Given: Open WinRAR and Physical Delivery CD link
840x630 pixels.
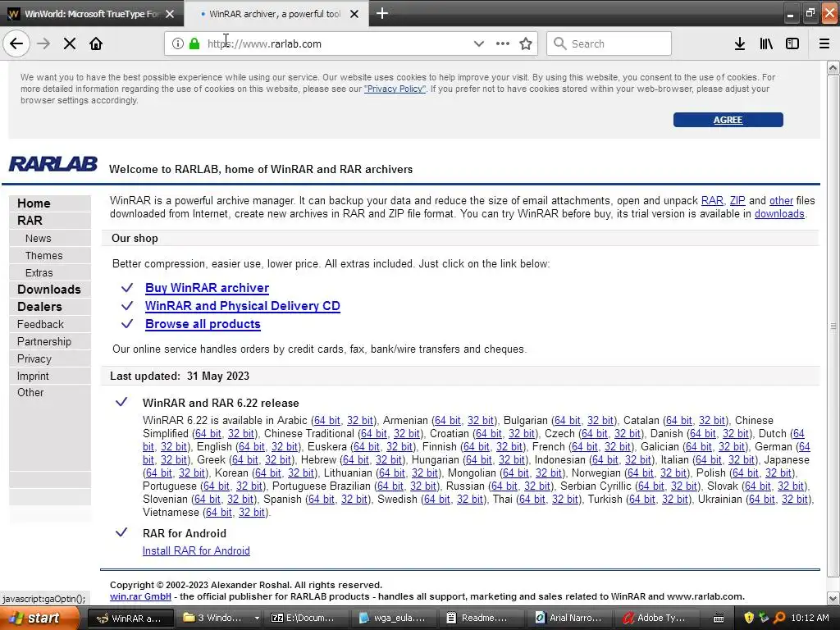Looking at the screenshot, I should tap(243, 306).
